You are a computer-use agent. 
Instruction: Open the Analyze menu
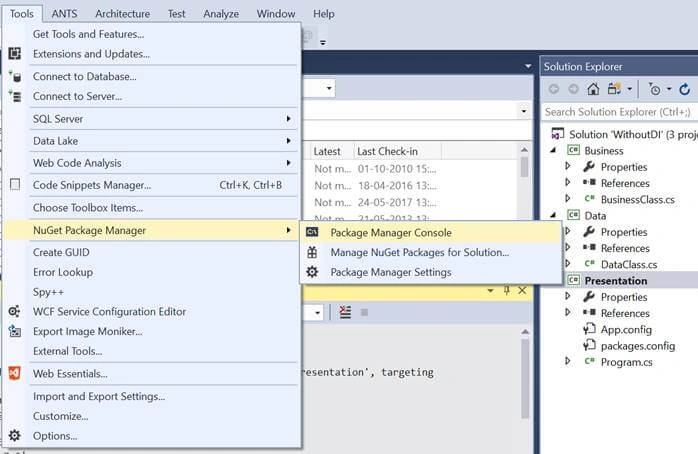(221, 14)
